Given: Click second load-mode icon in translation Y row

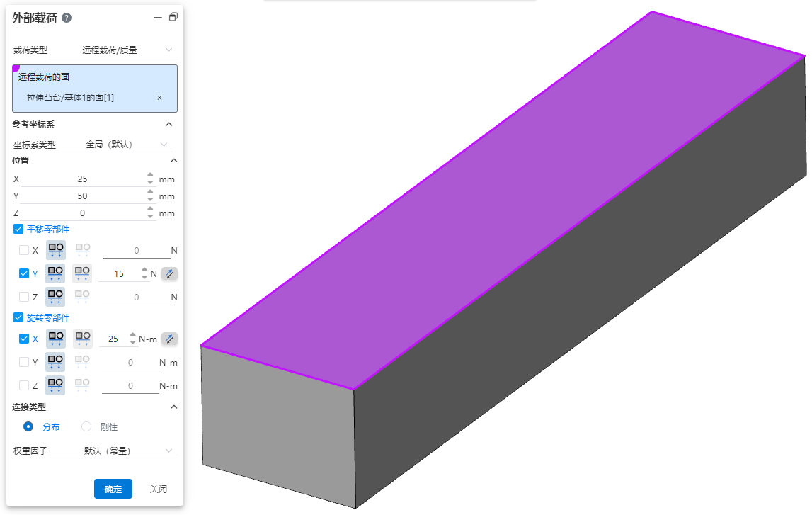Looking at the screenshot, I should click(82, 273).
